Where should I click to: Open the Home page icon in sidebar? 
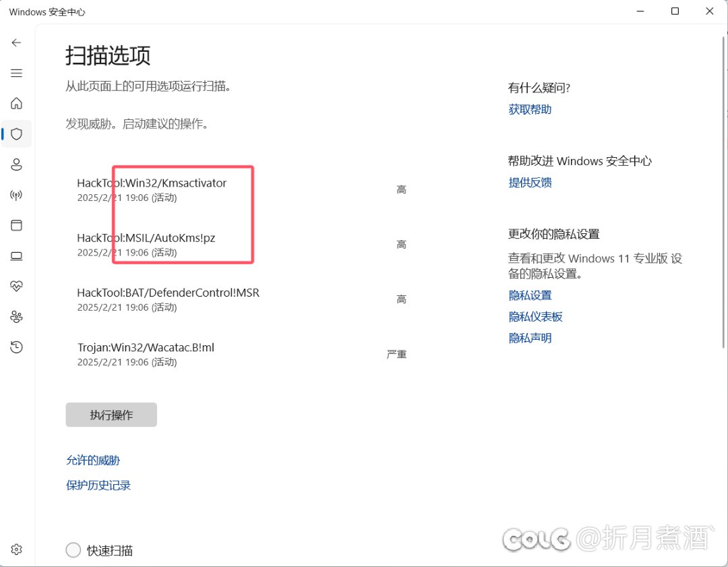16,103
